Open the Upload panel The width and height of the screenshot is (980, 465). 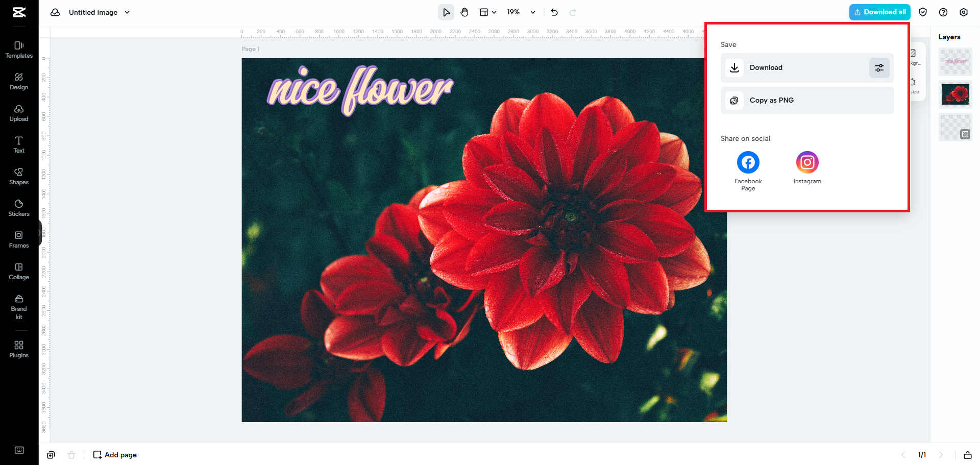[x=19, y=113]
